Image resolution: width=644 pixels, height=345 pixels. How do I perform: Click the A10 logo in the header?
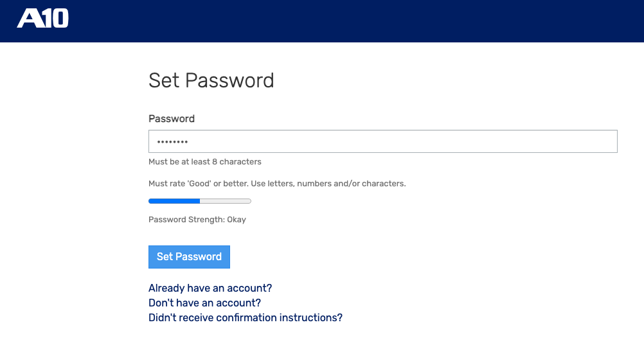pyautogui.click(x=42, y=19)
